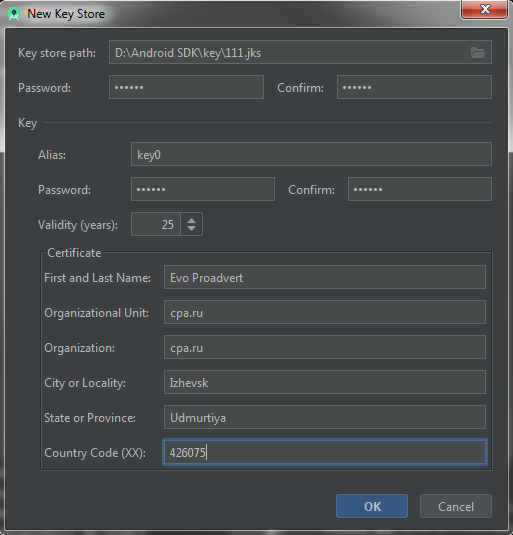The height and width of the screenshot is (535, 513).
Task: Edit the Organizational Unit field
Action: (x=325, y=312)
